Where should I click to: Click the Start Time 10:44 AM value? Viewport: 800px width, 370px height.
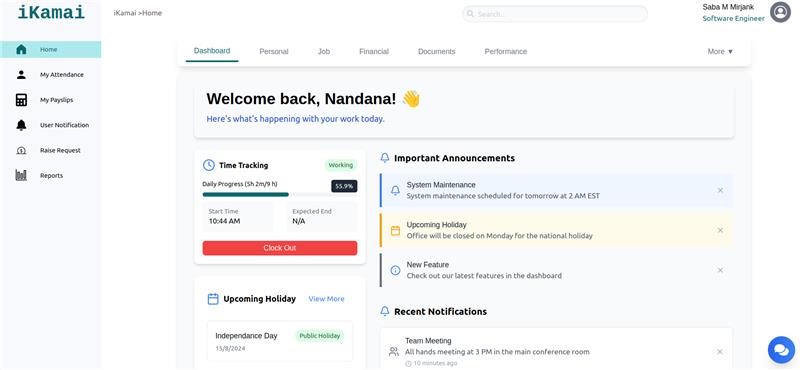click(224, 221)
